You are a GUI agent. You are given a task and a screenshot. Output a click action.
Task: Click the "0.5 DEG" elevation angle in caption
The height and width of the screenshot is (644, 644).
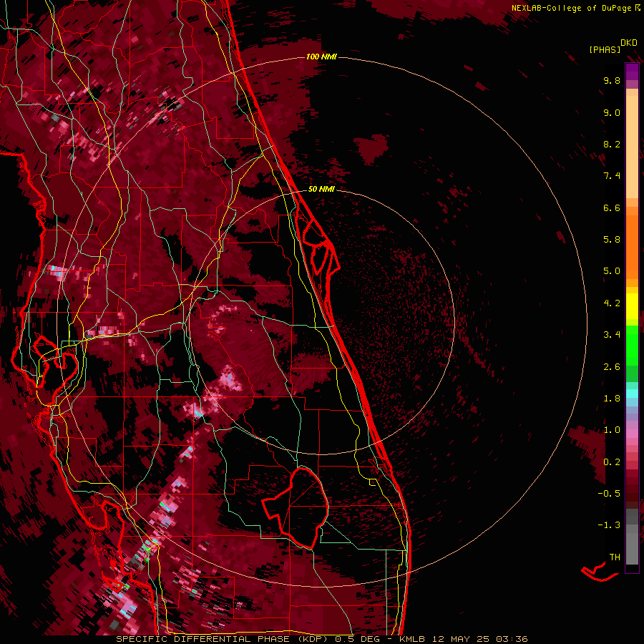coord(357,639)
